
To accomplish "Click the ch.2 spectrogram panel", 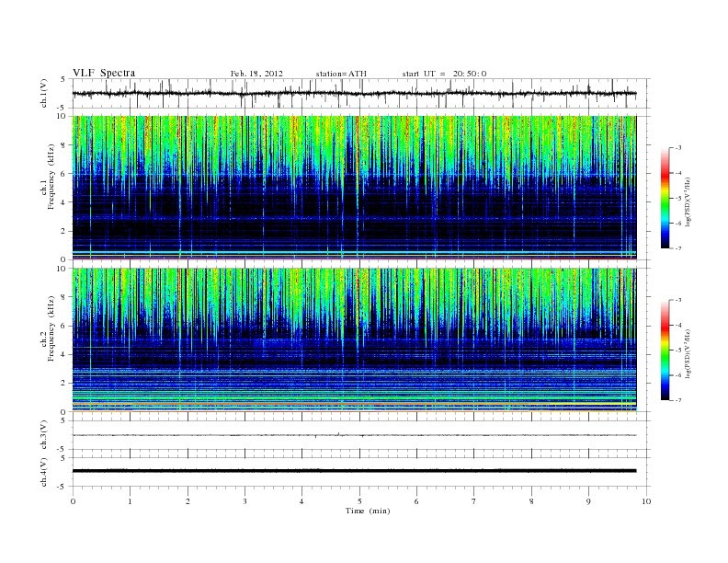I will (354, 339).
